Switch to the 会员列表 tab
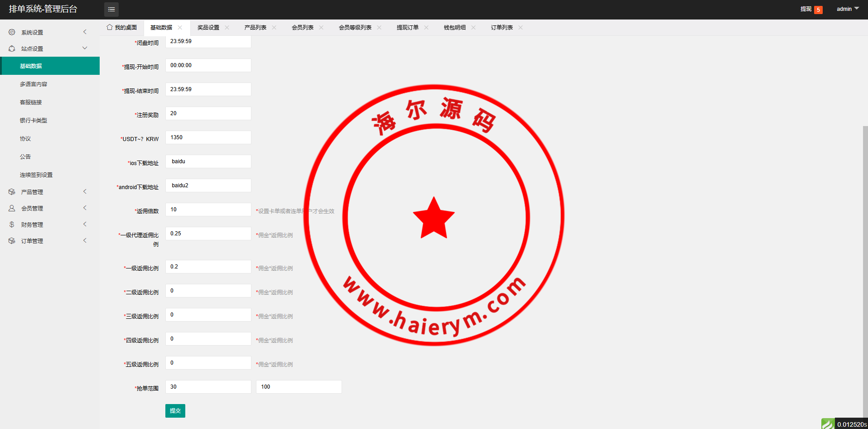868x429 pixels. click(x=302, y=28)
